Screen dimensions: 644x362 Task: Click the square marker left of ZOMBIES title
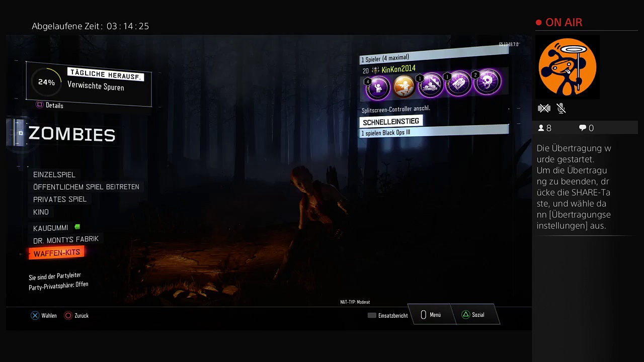20,133
